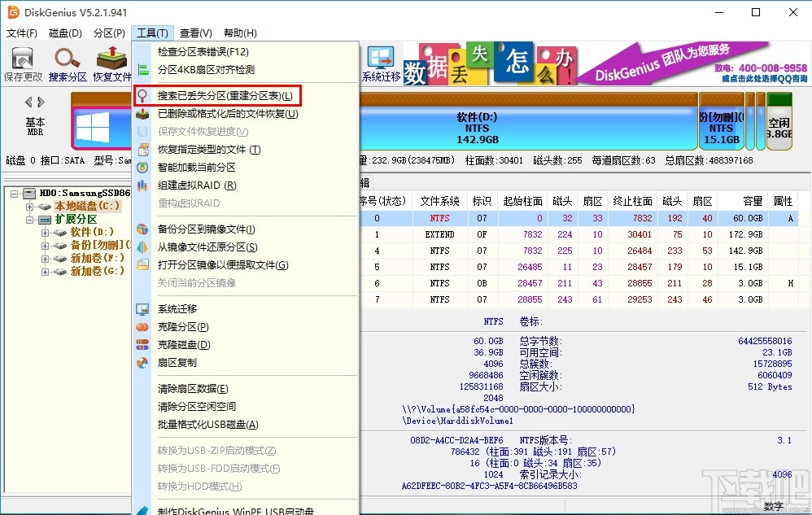Open the 文件(F) menu
The width and height of the screenshot is (812, 515).
tap(22, 33)
